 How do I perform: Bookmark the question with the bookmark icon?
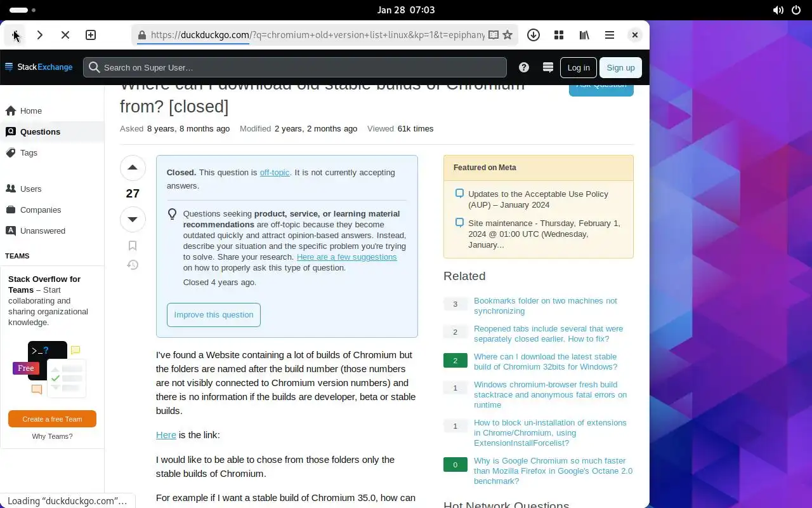tap(133, 246)
